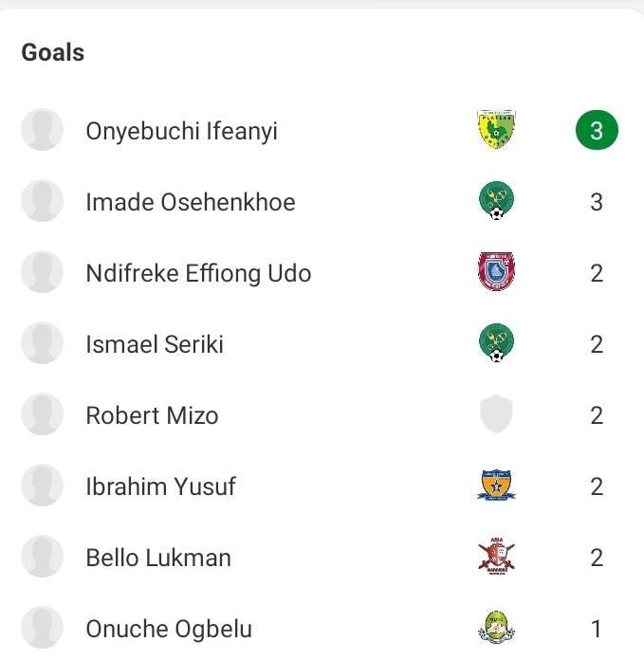Open Robert Mizo's player avatar
The height and width of the screenshot is (660, 644).
[x=43, y=415]
